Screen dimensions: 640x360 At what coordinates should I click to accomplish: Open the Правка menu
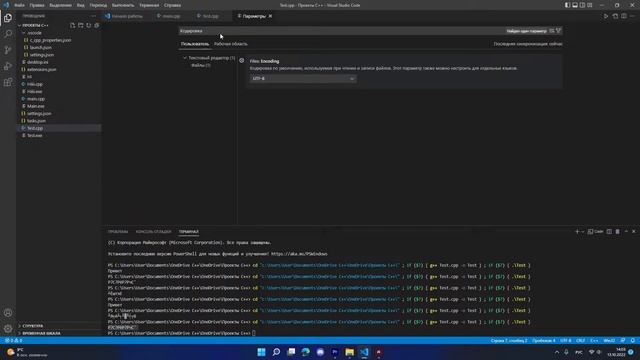[x=37, y=5]
